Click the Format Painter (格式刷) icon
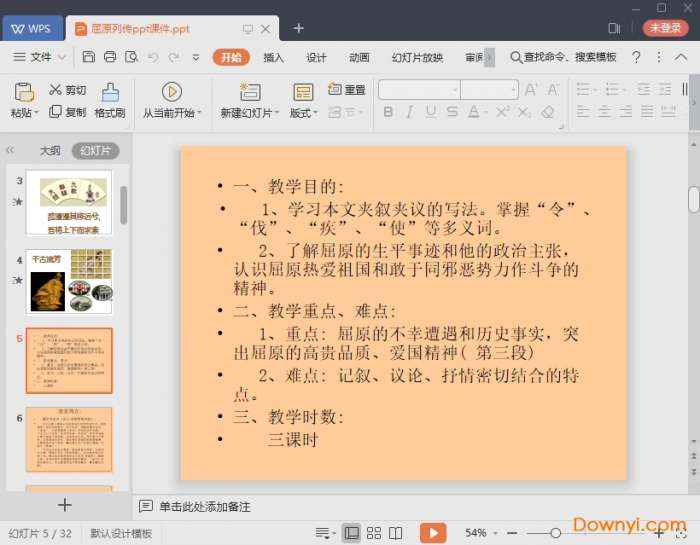The image size is (700, 545). click(109, 93)
